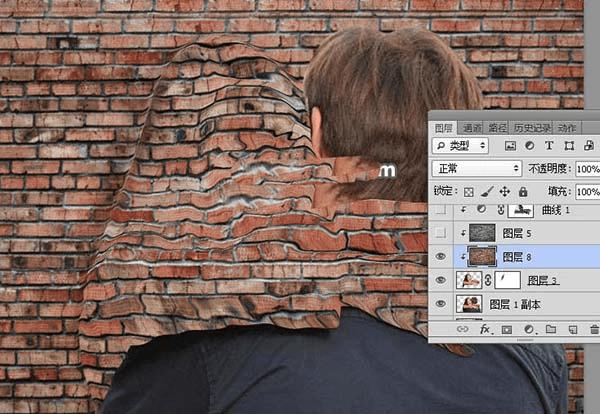Add layer mask using bottom icon
Image resolution: width=600 pixels, height=414 pixels.
coord(507,329)
